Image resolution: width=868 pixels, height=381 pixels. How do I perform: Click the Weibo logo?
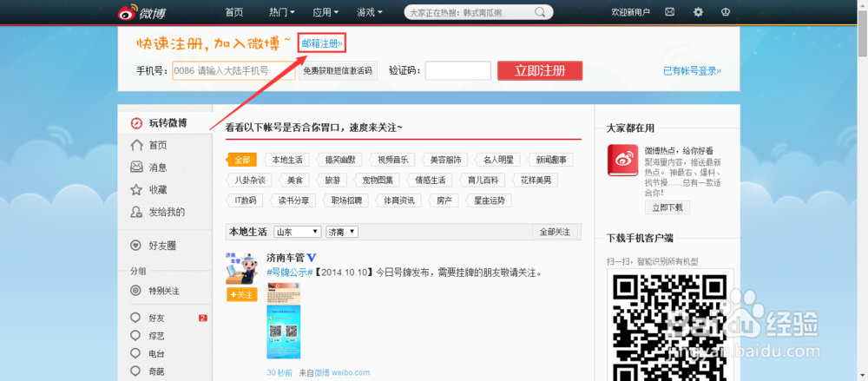pyautogui.click(x=141, y=12)
